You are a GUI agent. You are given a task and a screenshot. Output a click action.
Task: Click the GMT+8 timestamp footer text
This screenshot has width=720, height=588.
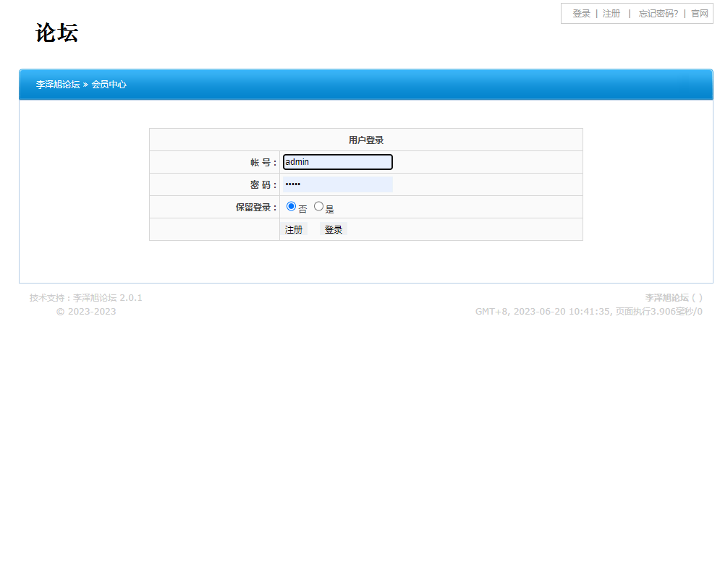(x=589, y=312)
